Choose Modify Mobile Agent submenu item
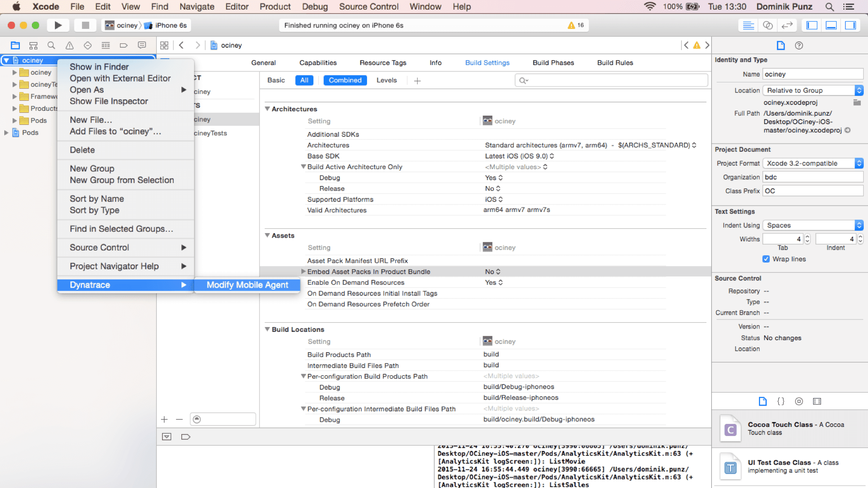The image size is (868, 488). click(247, 285)
